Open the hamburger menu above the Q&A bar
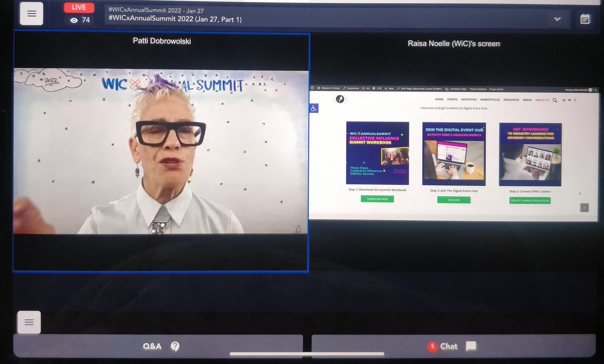 29,322
